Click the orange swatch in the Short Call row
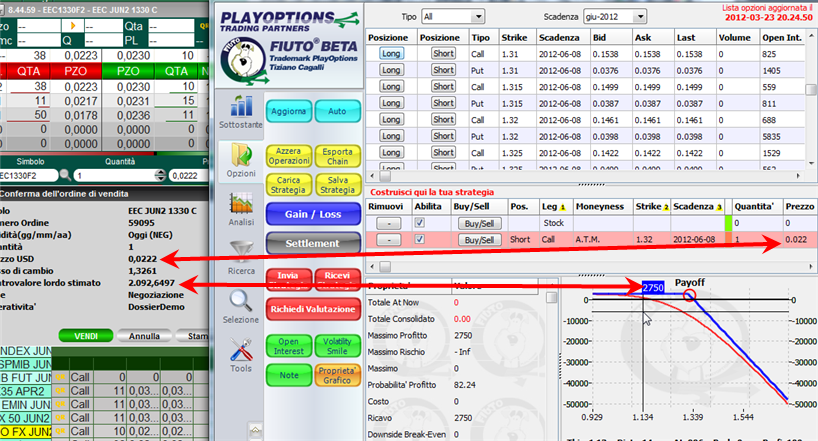Viewport: 818px width, 441px height. 728,239
